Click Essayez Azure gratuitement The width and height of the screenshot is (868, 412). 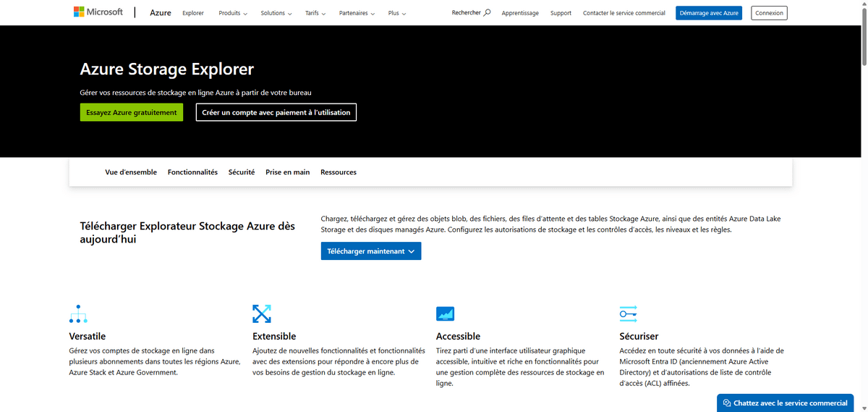point(131,112)
